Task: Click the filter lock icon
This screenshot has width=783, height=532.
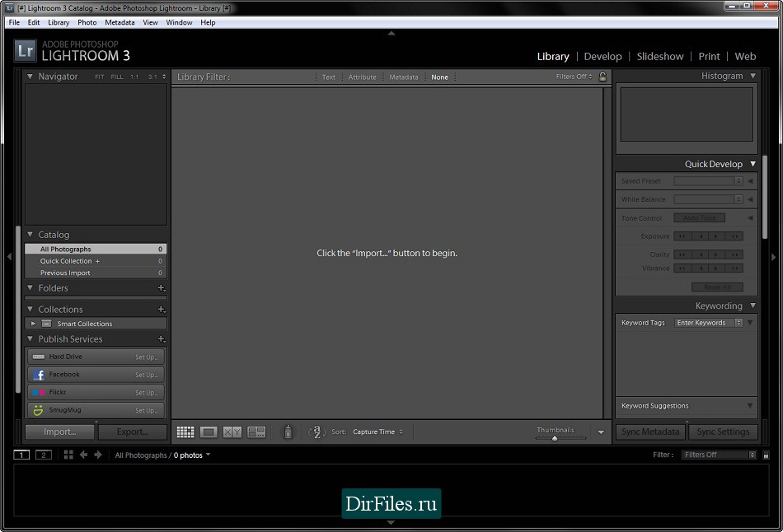Action: pos(602,77)
